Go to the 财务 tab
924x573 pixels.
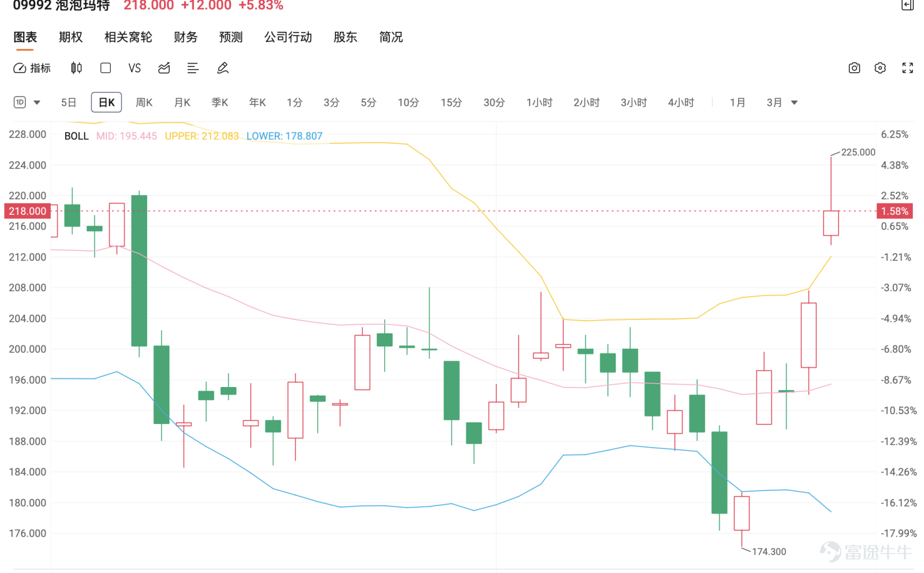pos(185,37)
